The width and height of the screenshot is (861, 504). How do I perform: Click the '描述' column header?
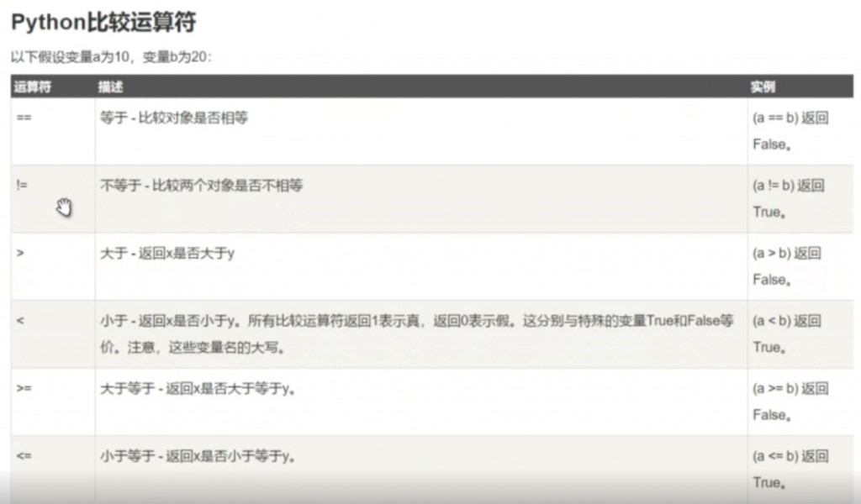[110, 87]
